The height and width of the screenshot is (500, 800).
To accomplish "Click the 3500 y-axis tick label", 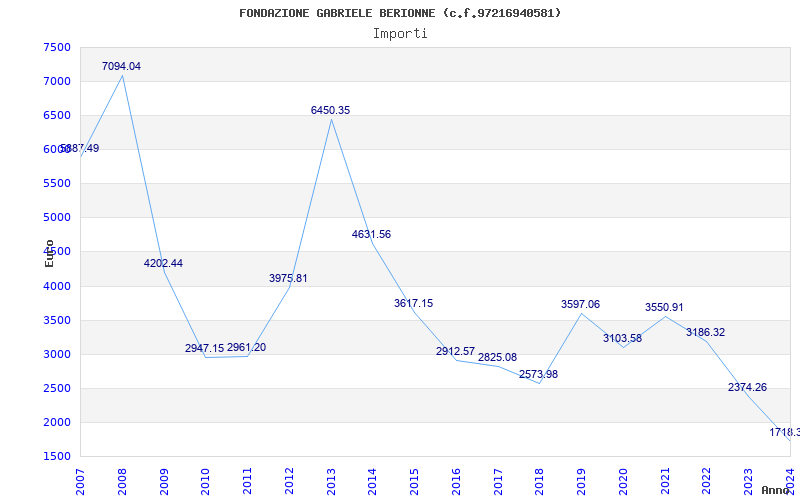I will pos(57,320).
